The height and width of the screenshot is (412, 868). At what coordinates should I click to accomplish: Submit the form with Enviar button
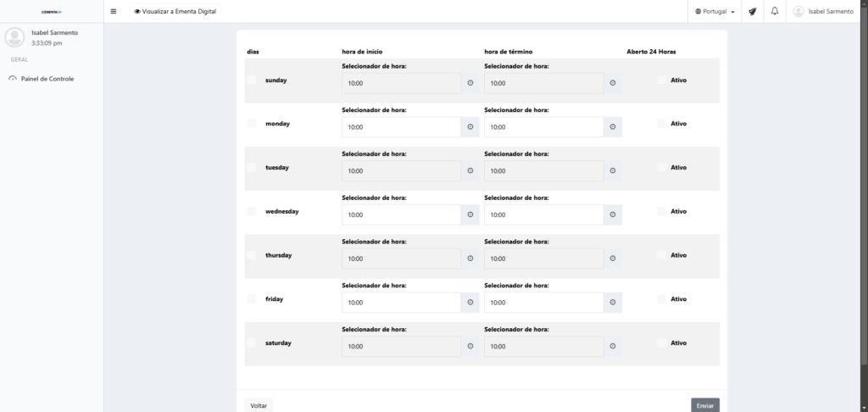(x=705, y=405)
